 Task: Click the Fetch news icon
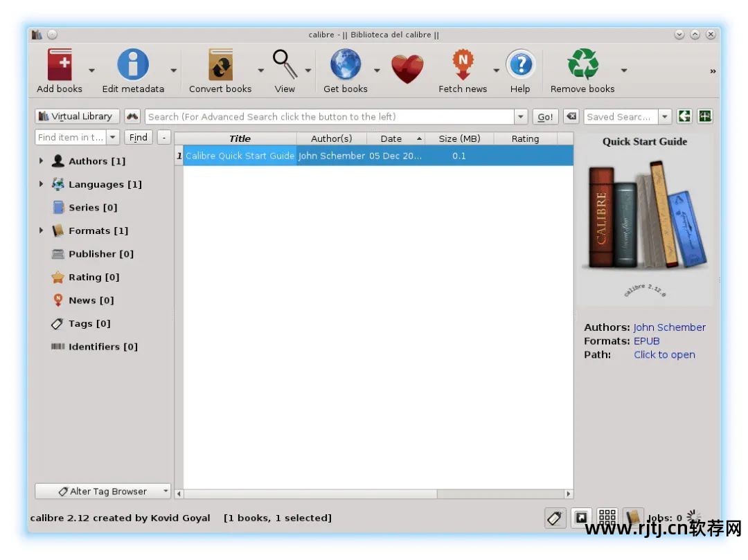pyautogui.click(x=463, y=64)
